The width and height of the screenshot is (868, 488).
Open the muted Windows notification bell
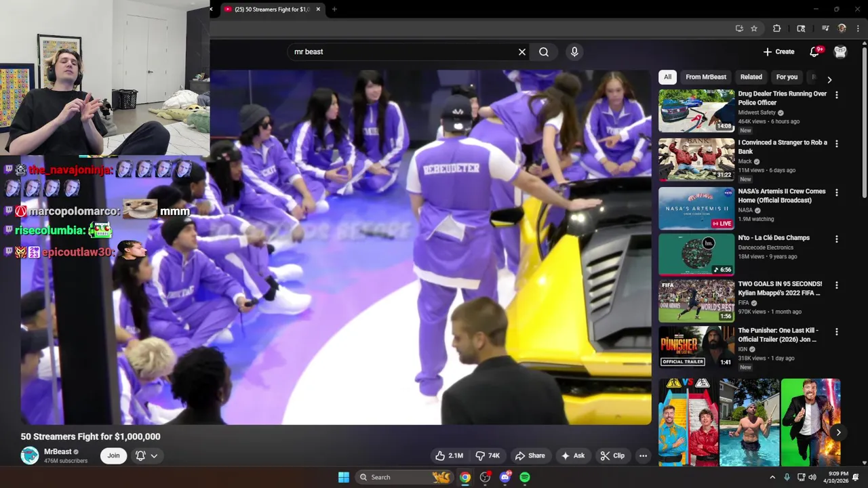[856, 477]
